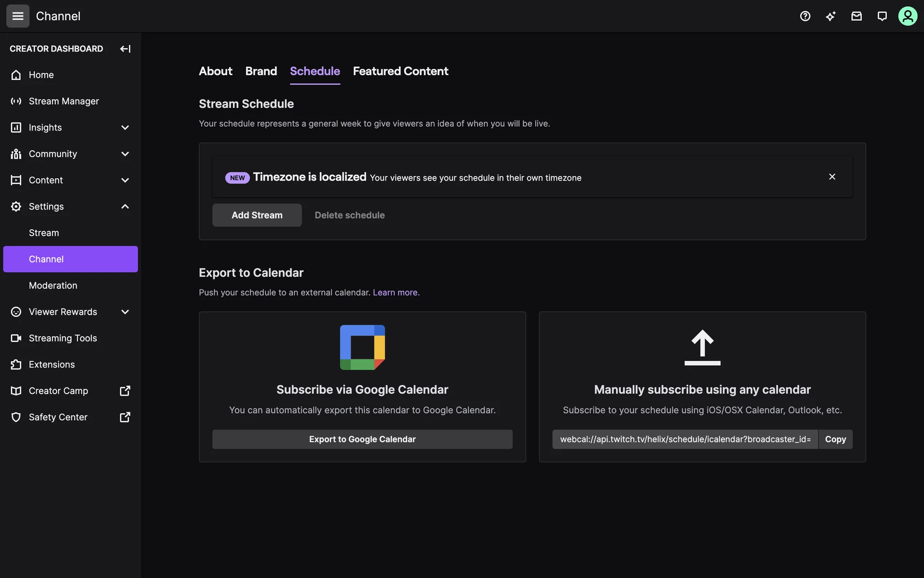Follow the Learn more link
This screenshot has height=578, width=924.
point(396,292)
